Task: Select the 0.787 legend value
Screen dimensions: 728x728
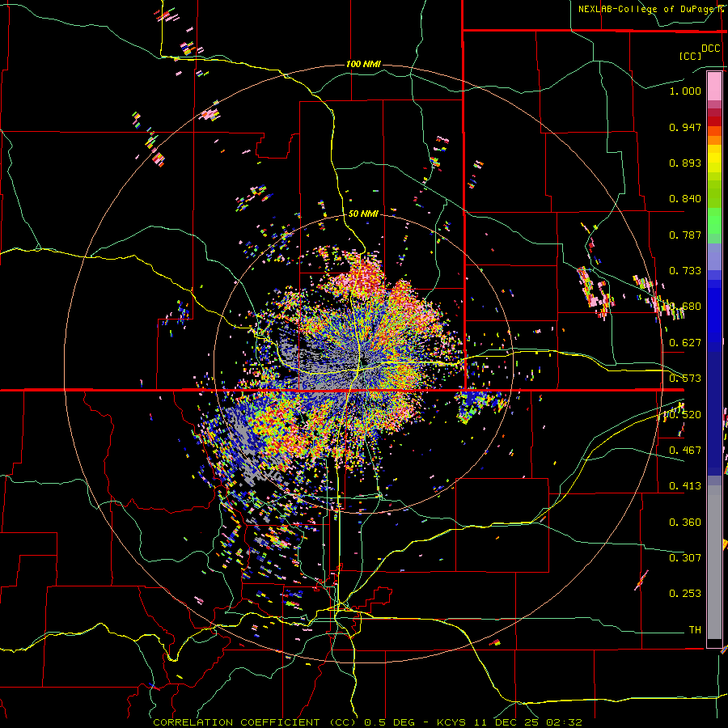Action: [685, 235]
